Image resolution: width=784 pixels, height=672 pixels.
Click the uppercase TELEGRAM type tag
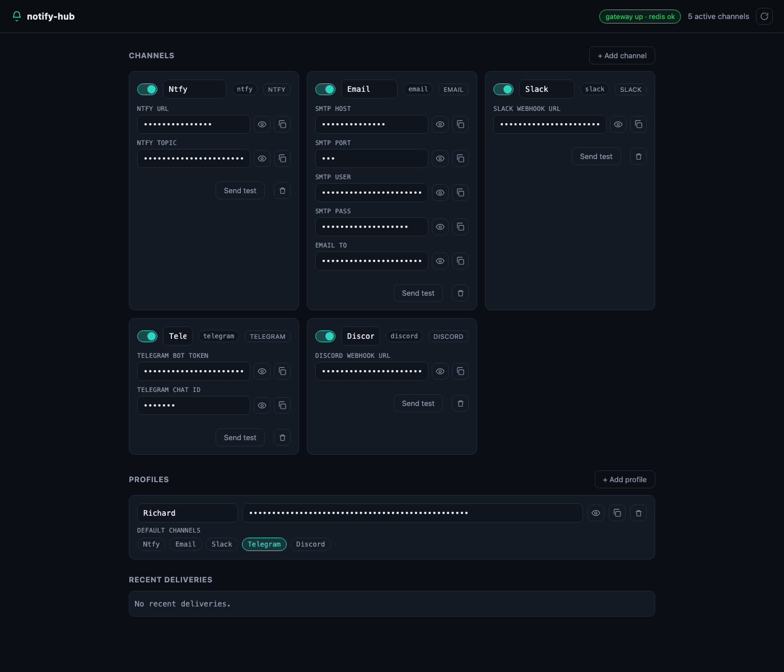[x=268, y=337]
